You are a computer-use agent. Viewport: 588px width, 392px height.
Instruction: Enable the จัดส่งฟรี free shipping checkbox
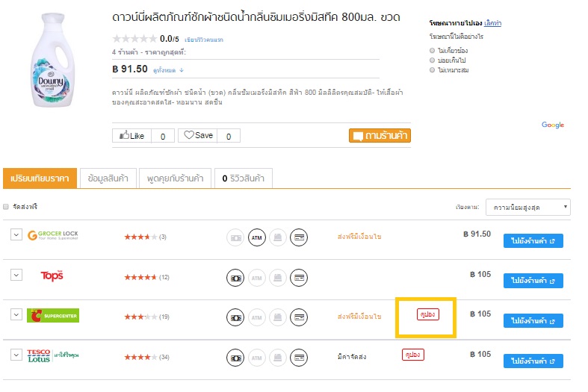click(6, 207)
